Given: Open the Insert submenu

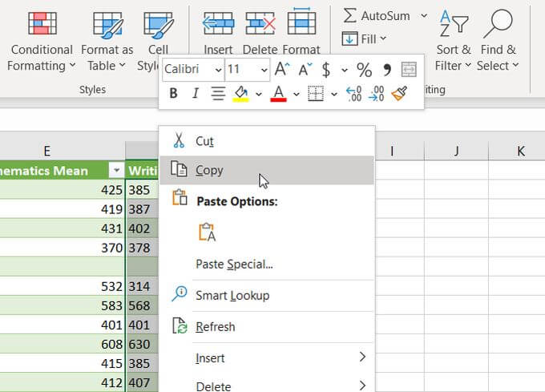Looking at the screenshot, I should pyautogui.click(x=267, y=358).
